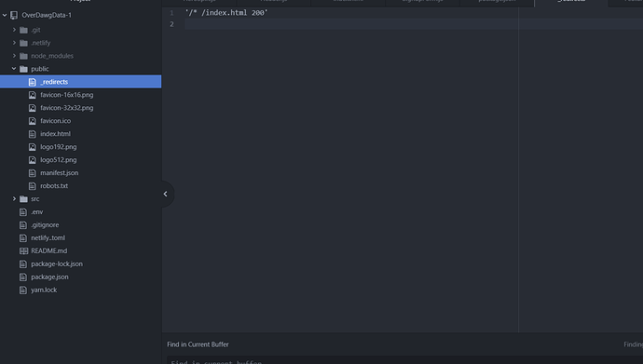Focus the Find in current buffer input
This screenshot has height=364, width=643.
404,360
